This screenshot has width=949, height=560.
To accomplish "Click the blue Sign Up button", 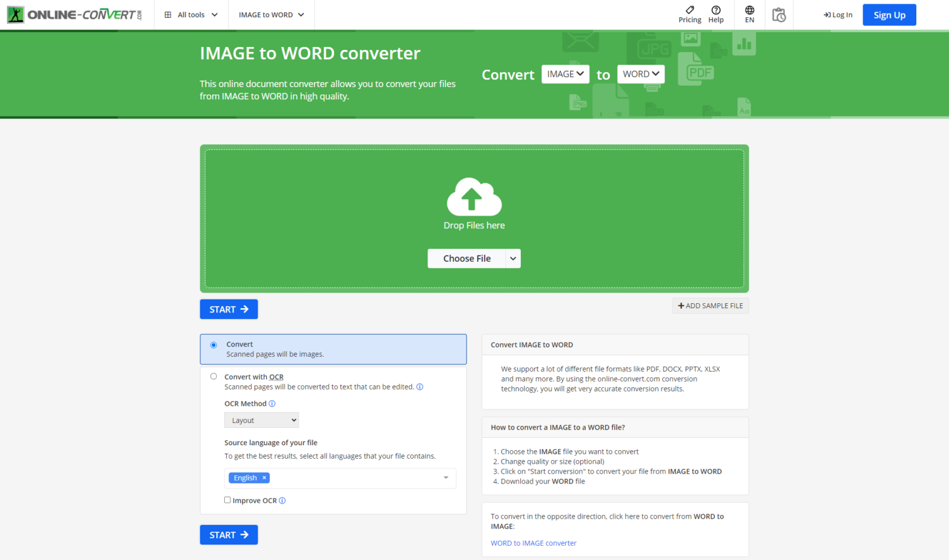I will tap(889, 15).
